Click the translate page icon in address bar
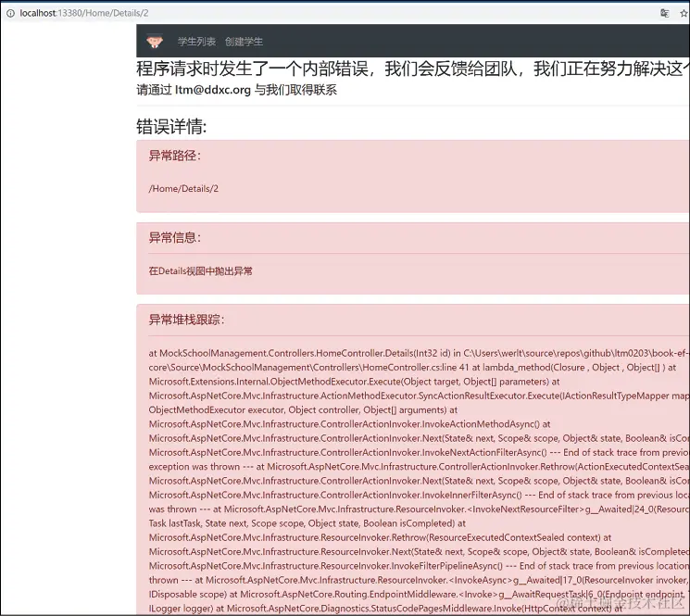Image resolution: width=690 pixels, height=616 pixels. 664,13
